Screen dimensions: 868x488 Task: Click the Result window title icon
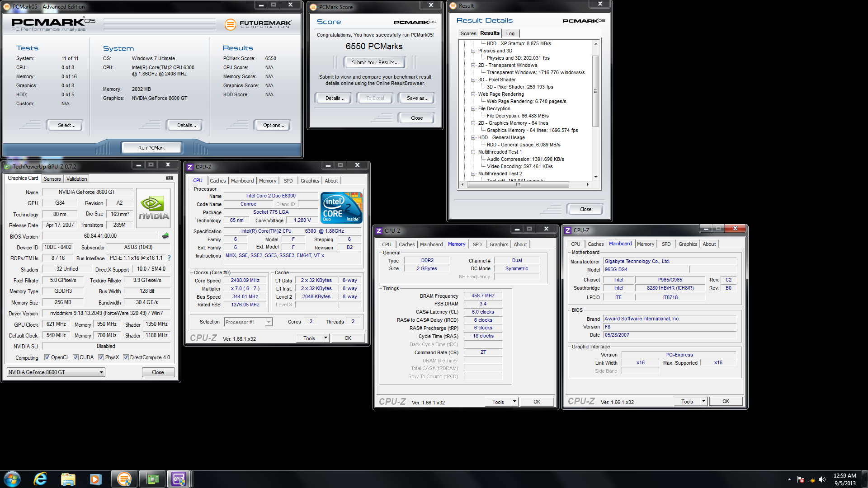tap(453, 6)
